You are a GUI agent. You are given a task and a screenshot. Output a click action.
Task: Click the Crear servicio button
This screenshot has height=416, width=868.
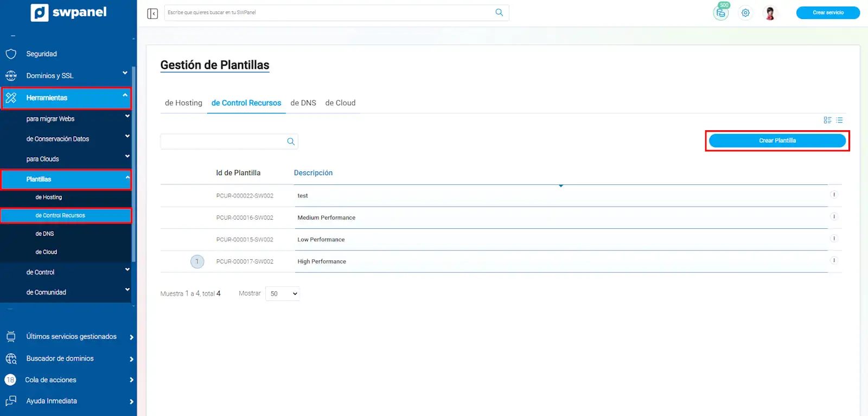pyautogui.click(x=828, y=12)
